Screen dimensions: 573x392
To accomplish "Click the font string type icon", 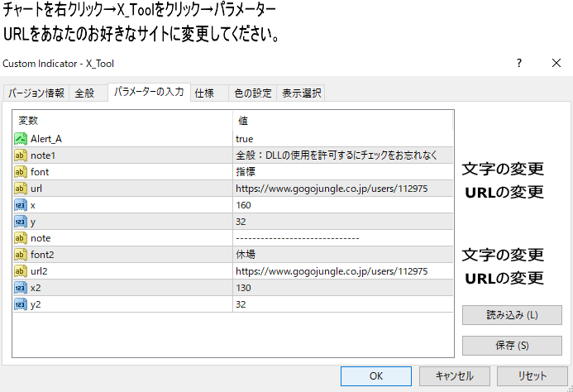I will click(x=21, y=172).
